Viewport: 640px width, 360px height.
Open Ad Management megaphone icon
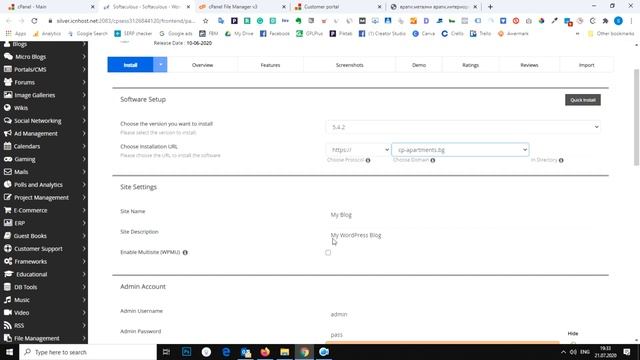(8, 133)
